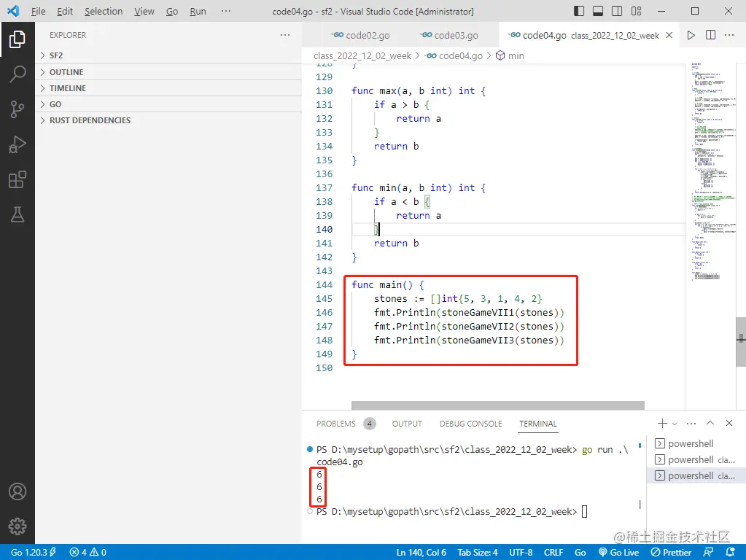Viewport: 746px width, 560px height.
Task: Click the Run file play button
Action: point(691,35)
